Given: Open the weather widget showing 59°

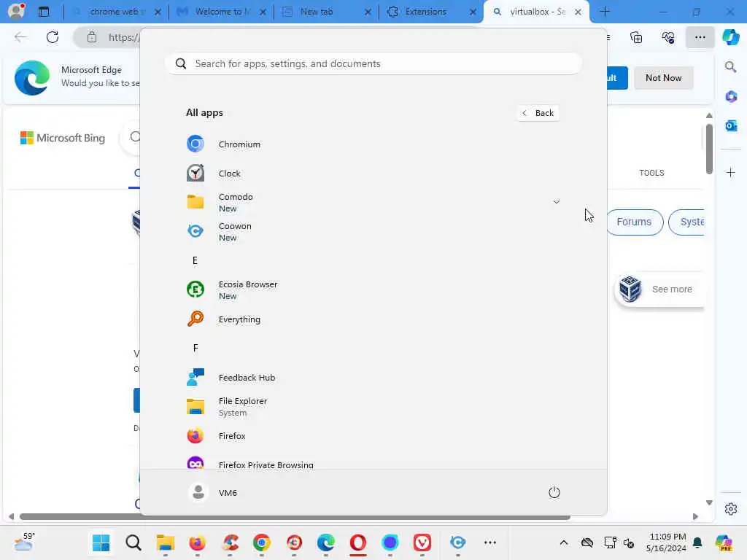Looking at the screenshot, I should [x=24, y=542].
